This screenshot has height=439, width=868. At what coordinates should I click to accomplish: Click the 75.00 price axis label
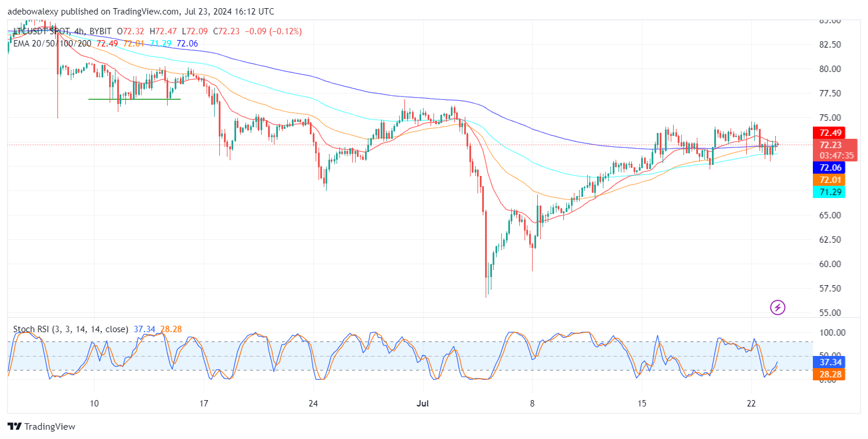pyautogui.click(x=830, y=117)
